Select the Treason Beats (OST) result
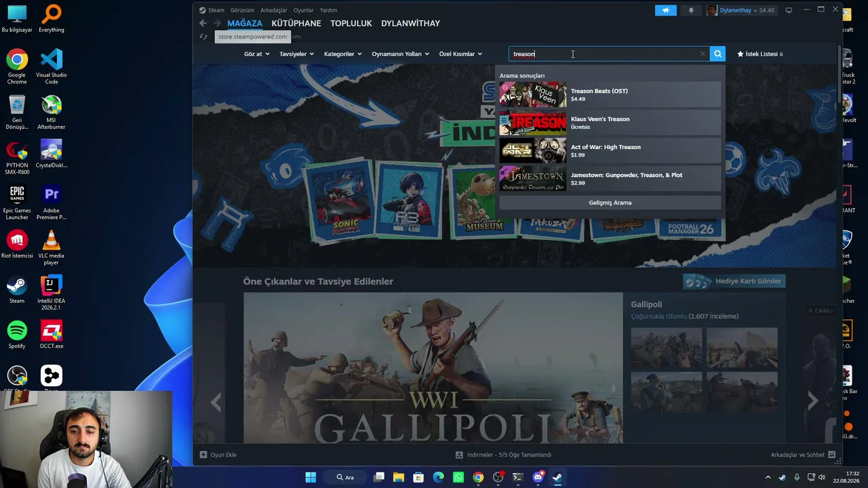Screen dimensions: 868x488 (610, 95)
